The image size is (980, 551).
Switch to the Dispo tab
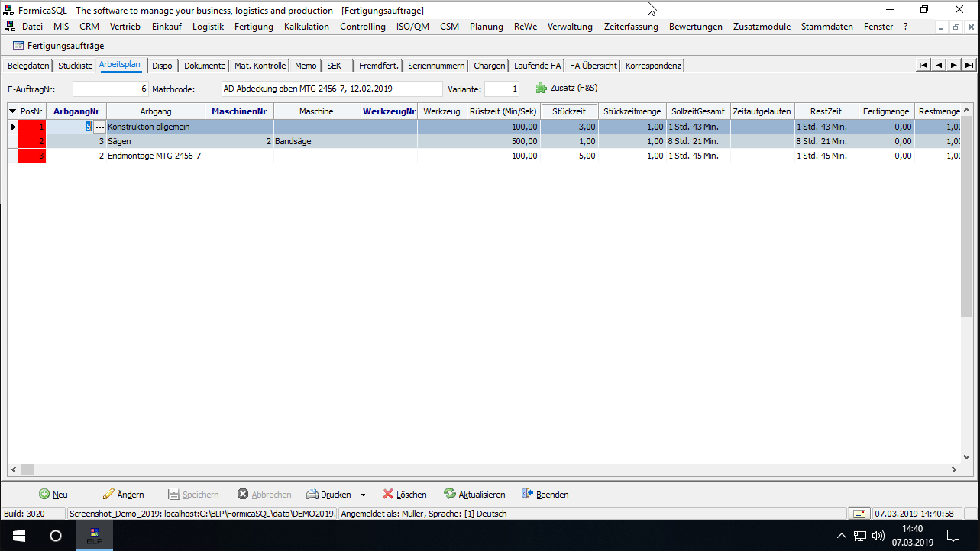162,66
